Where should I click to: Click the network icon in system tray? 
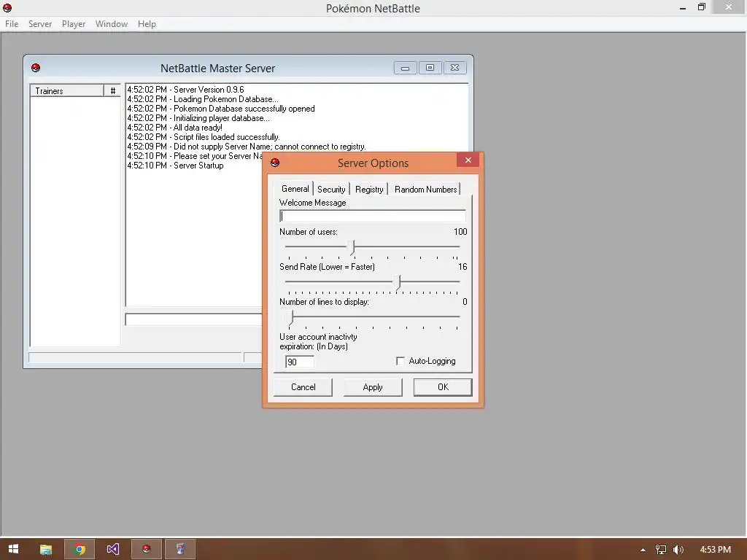(x=660, y=550)
